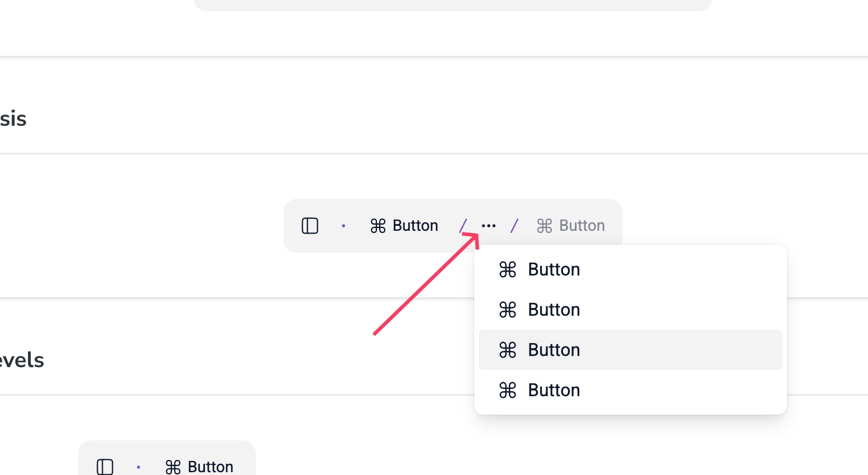
Task: Click the first dark Button breadcrumb label
Action: point(416,226)
